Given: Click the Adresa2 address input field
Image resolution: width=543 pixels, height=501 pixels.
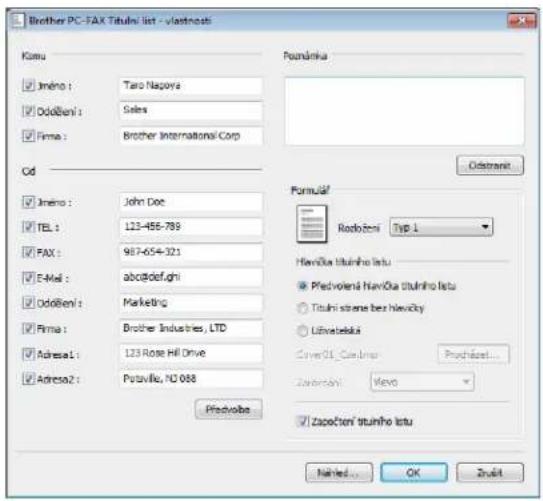Looking at the screenshot, I should pos(191,379).
